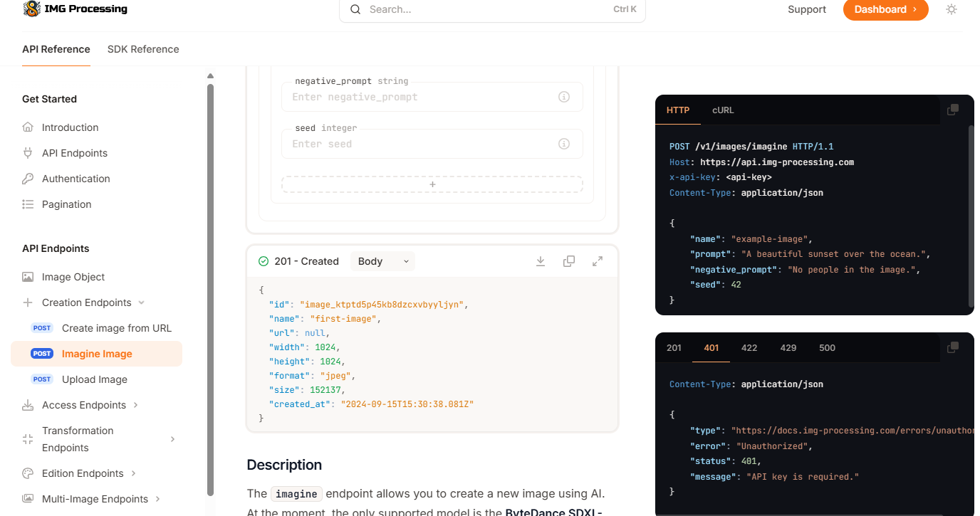The image size is (980, 516).
Task: Open the info tooltip for the seed field
Action: pyautogui.click(x=564, y=144)
